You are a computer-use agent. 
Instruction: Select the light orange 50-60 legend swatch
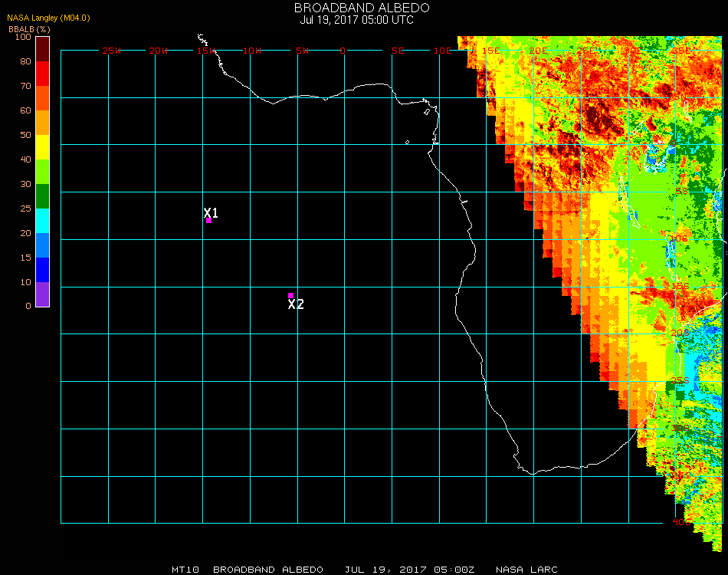point(42,123)
